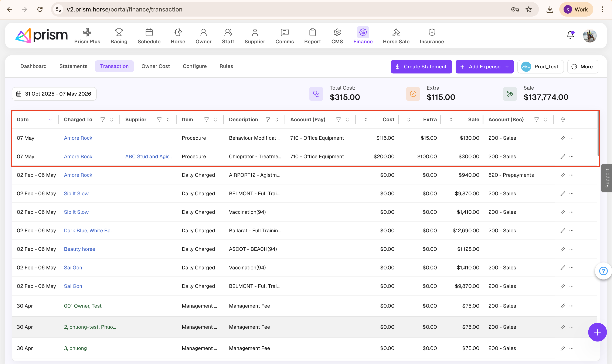The width and height of the screenshot is (612, 364).
Task: Switch to the Statements tab
Action: tap(73, 66)
